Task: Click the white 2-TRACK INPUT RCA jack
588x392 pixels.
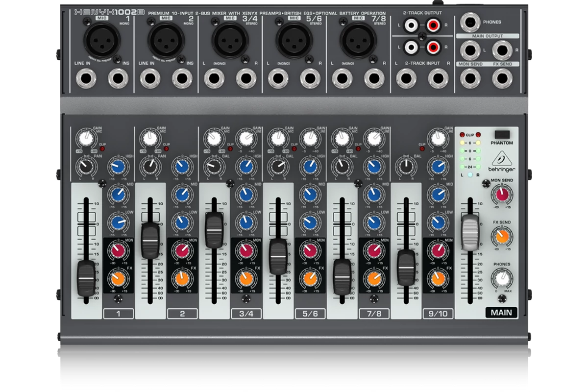Action: 412,47
